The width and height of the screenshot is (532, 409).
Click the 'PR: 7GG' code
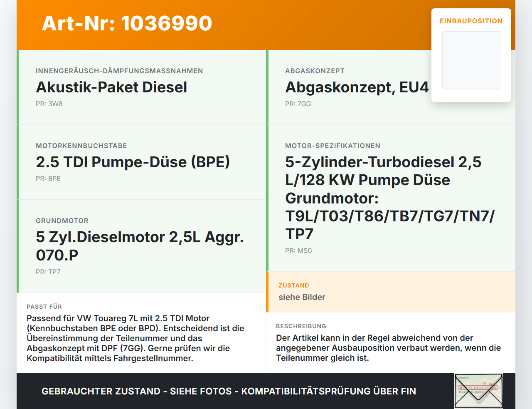pyautogui.click(x=298, y=104)
